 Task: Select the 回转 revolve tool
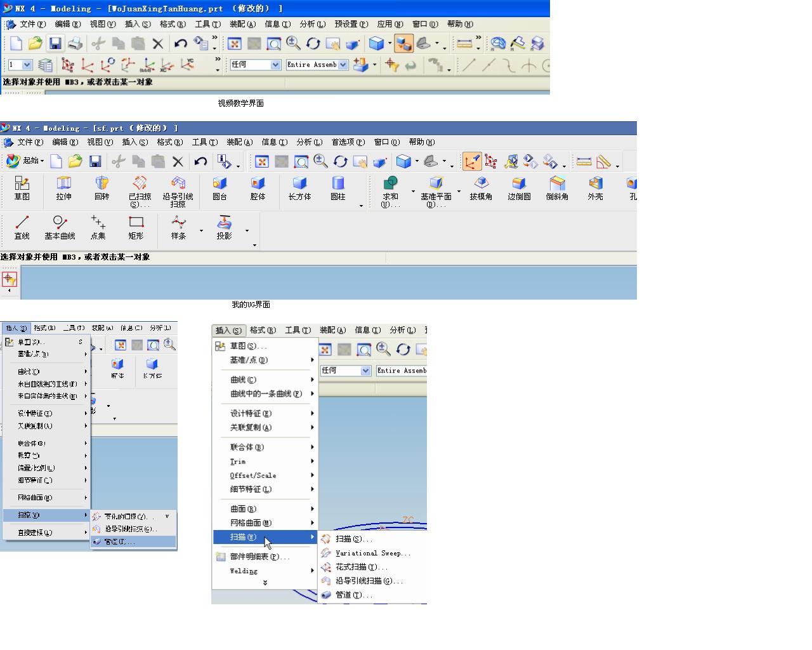[x=102, y=189]
